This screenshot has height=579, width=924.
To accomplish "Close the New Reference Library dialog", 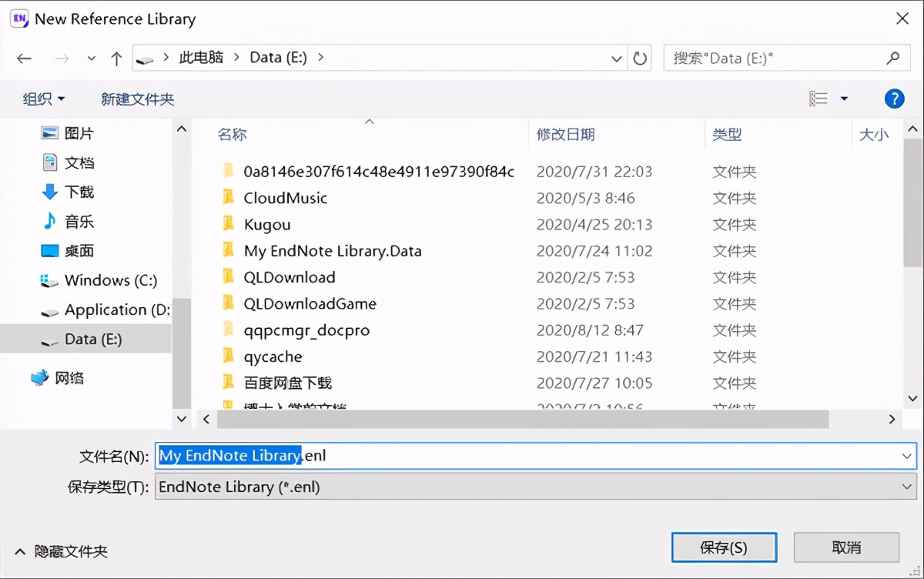I will click(x=902, y=18).
